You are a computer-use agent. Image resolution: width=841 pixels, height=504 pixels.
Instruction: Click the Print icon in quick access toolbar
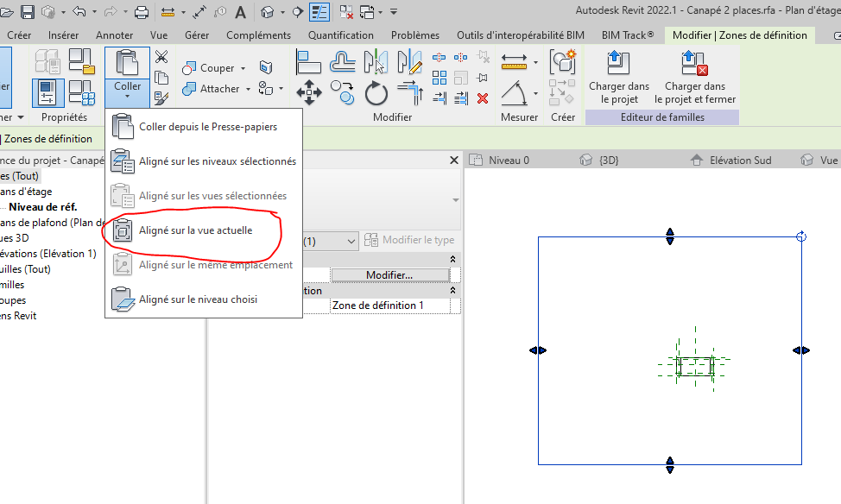tap(142, 12)
